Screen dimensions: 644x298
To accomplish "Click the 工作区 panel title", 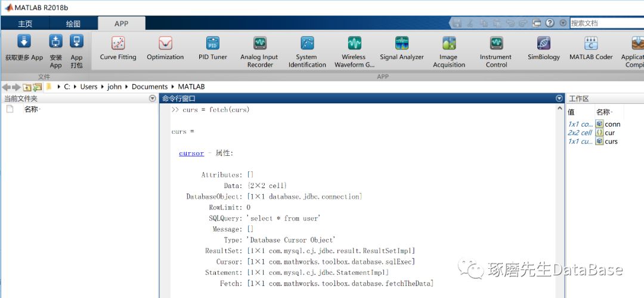I will 579,99.
